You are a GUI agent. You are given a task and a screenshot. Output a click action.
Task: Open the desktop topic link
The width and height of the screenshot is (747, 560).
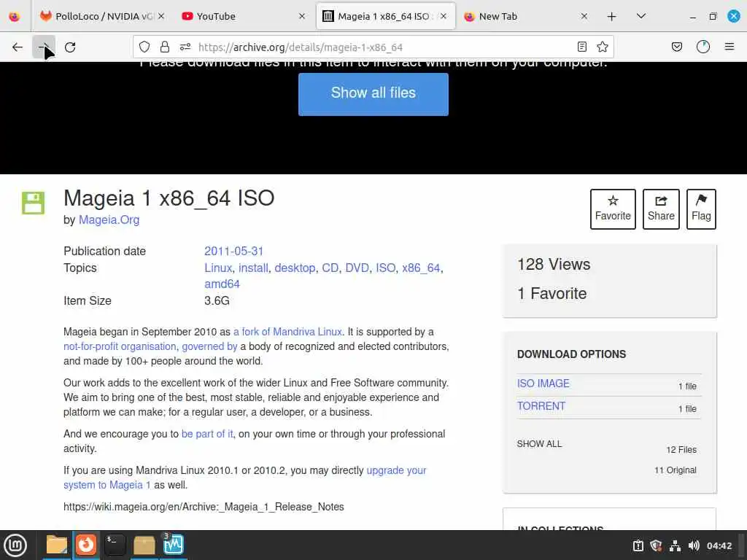[295, 268]
